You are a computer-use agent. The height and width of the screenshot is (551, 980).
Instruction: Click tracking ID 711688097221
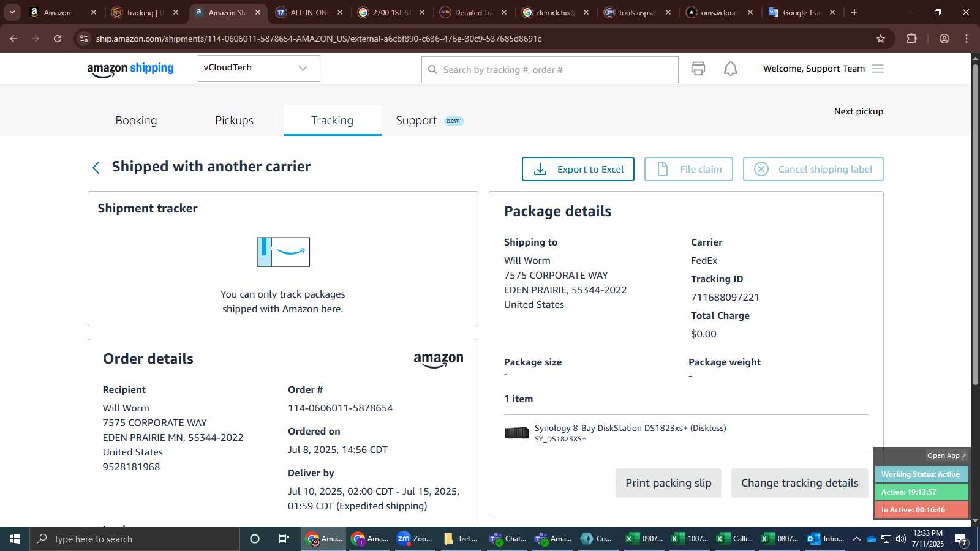[x=725, y=297]
